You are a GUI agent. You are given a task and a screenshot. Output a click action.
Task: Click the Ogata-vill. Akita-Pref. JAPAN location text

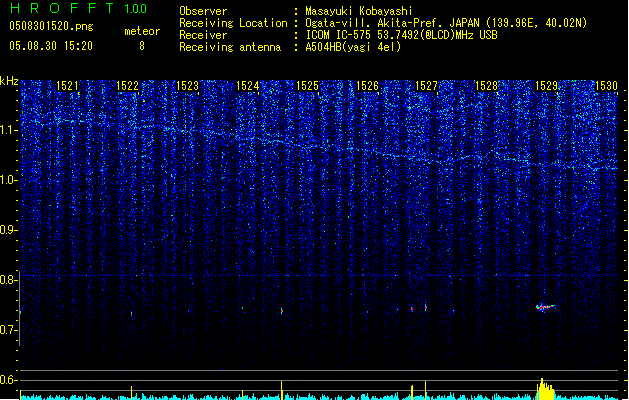[446, 23]
